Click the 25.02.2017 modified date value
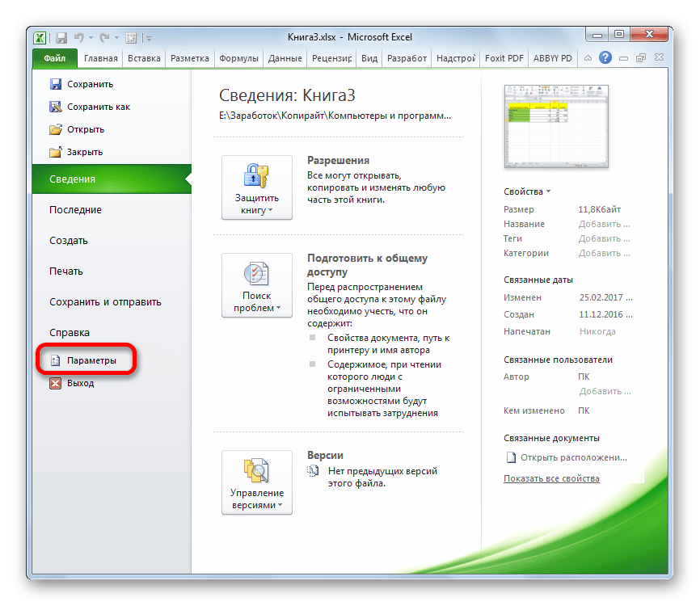This screenshot has width=700, height=606. pyautogui.click(x=605, y=297)
